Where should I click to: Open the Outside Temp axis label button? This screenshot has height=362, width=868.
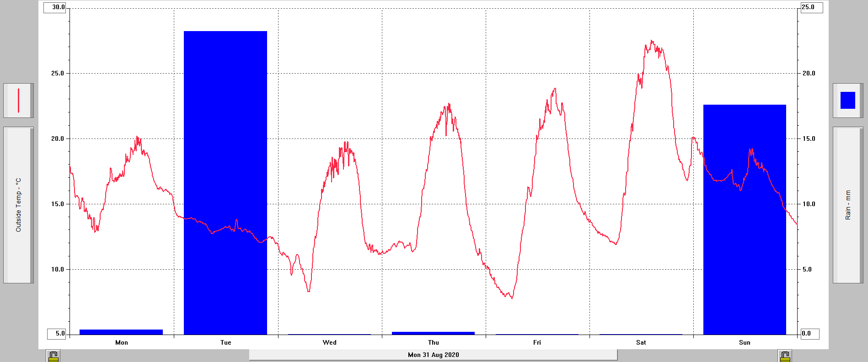(18, 205)
